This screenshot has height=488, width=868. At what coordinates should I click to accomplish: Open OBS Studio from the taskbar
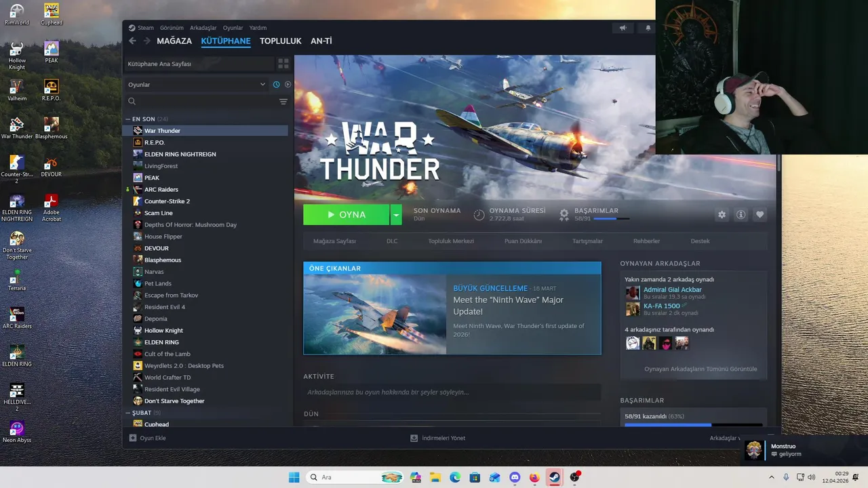click(x=575, y=477)
